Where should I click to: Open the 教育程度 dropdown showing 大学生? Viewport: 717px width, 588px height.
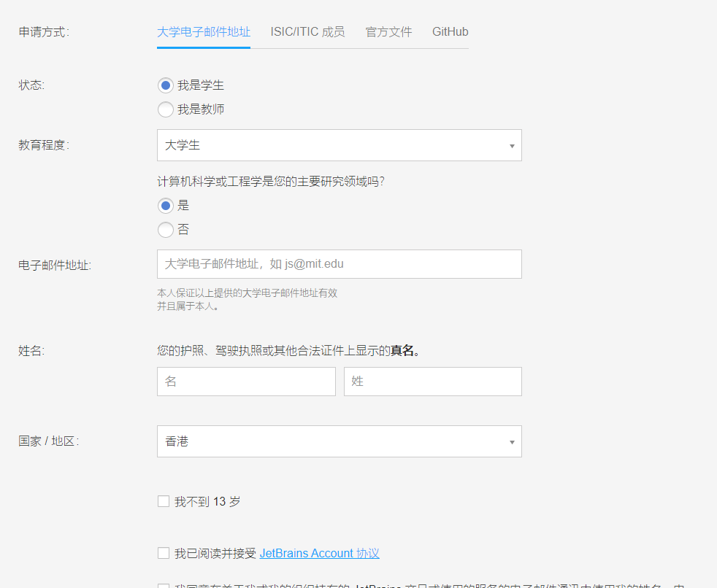pos(340,145)
